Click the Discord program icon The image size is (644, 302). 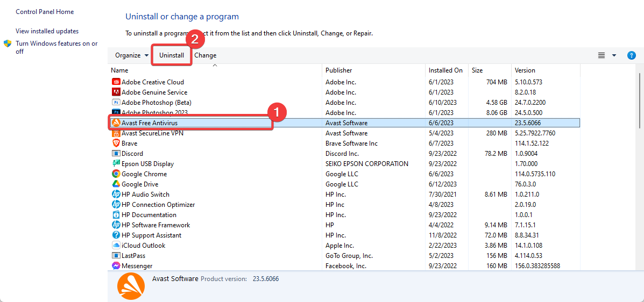(x=116, y=154)
